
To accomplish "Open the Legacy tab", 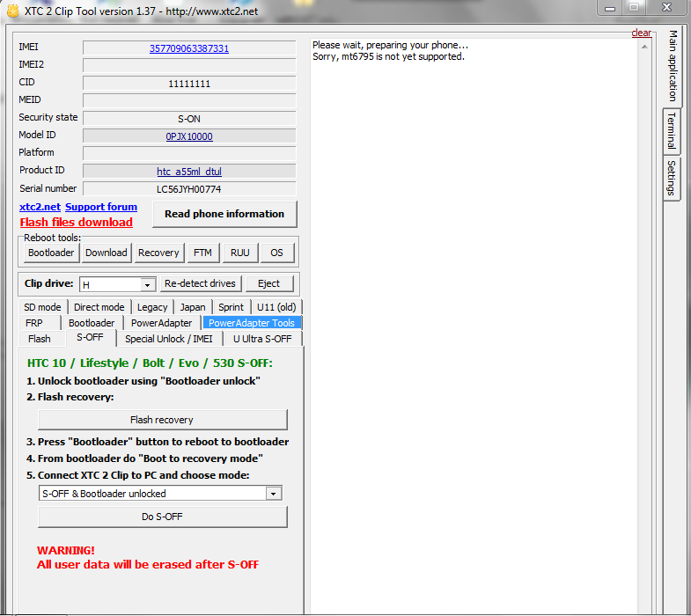I will click(152, 307).
